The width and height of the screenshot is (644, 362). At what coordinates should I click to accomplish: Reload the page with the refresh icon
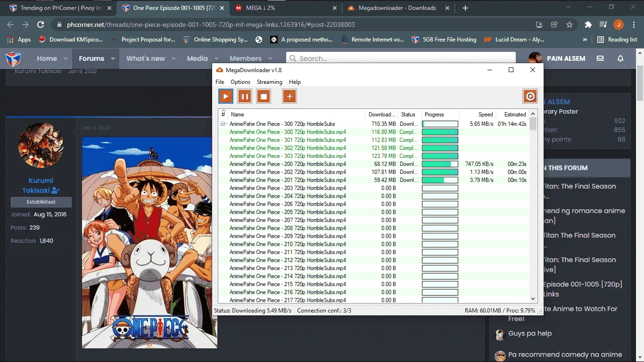tap(41, 25)
